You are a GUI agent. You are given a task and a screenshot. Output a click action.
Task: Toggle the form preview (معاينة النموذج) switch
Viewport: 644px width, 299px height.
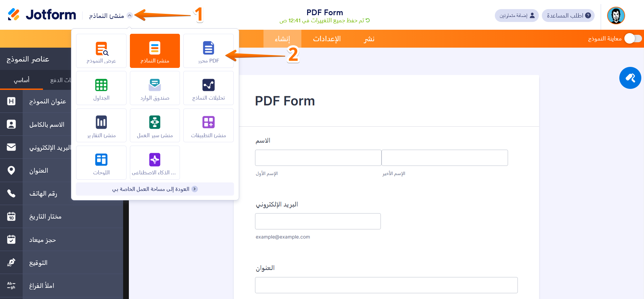tap(633, 39)
